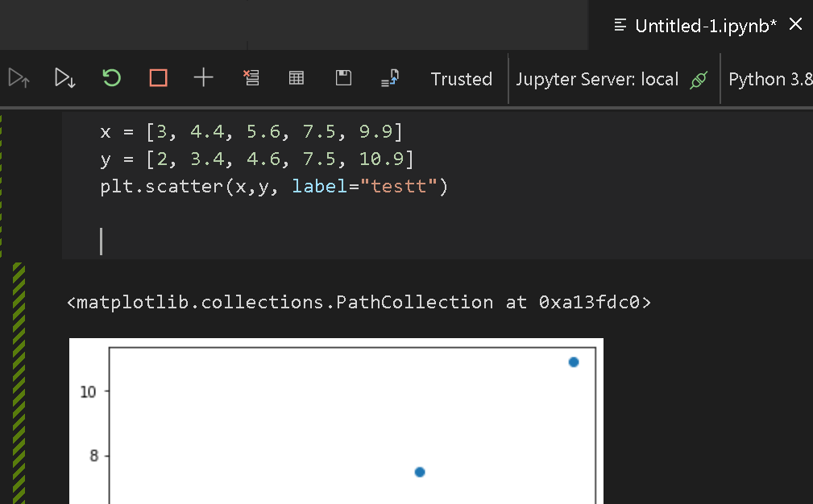This screenshot has width=813, height=504.
Task: Click the green striped cell output margin bar
Action: [19, 383]
